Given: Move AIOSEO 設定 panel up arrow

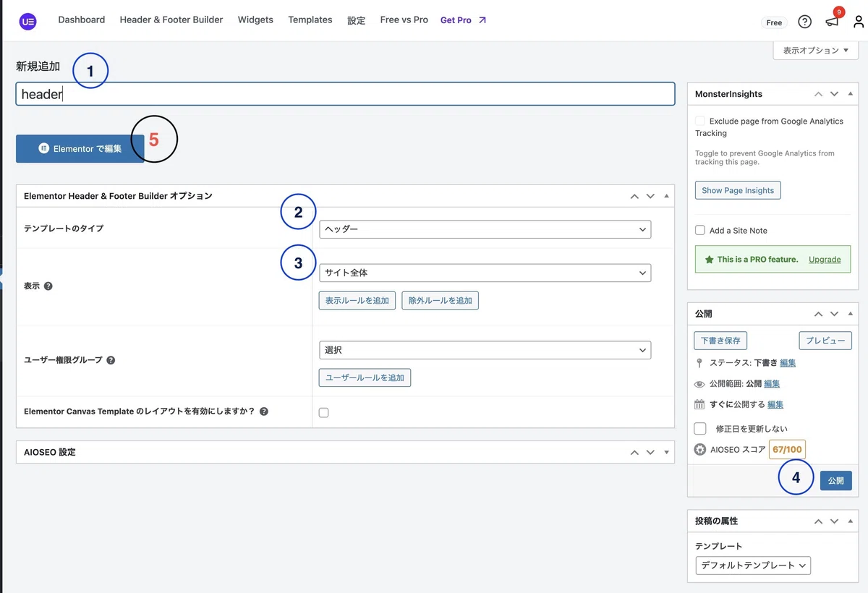Looking at the screenshot, I should point(634,453).
